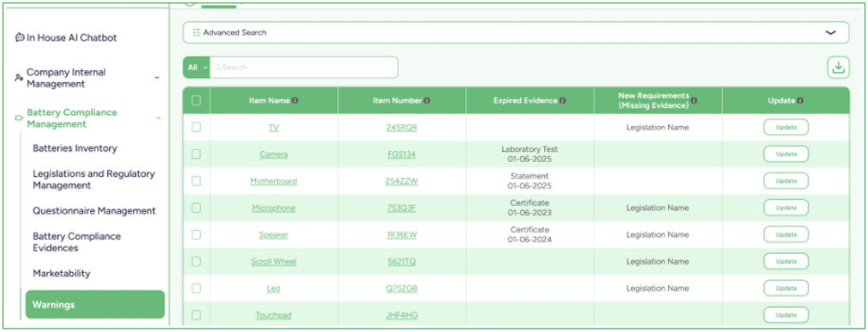Image resolution: width=868 pixels, height=332 pixels.
Task: Click the download export icon
Action: [838, 68]
